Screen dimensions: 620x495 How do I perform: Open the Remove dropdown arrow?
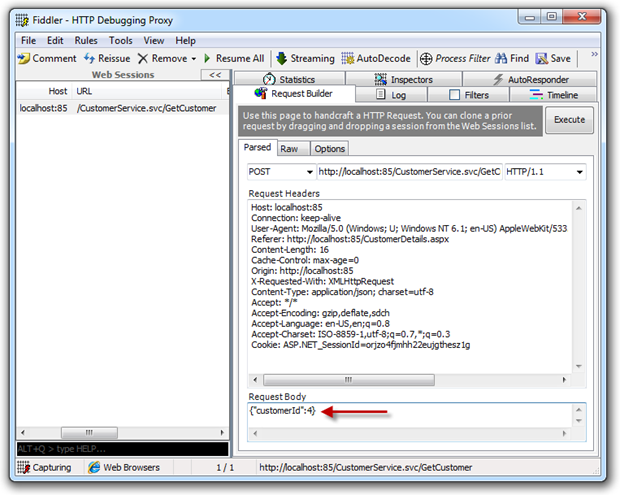194,59
